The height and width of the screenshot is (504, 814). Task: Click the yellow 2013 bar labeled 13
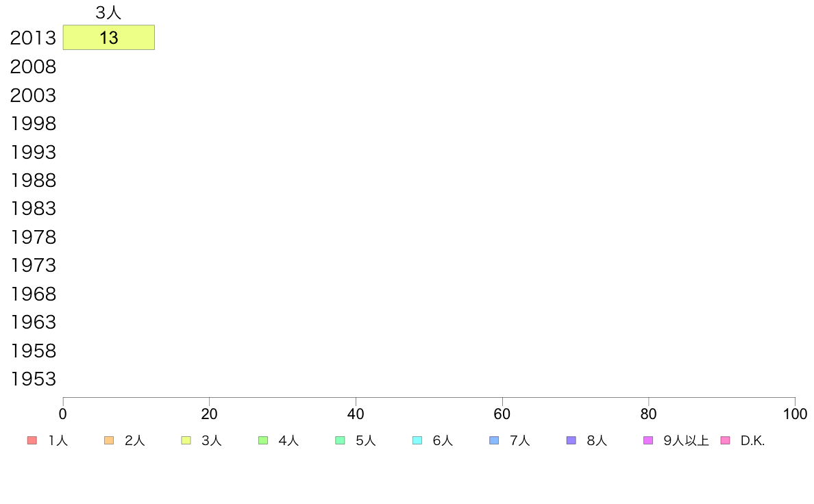(x=109, y=38)
